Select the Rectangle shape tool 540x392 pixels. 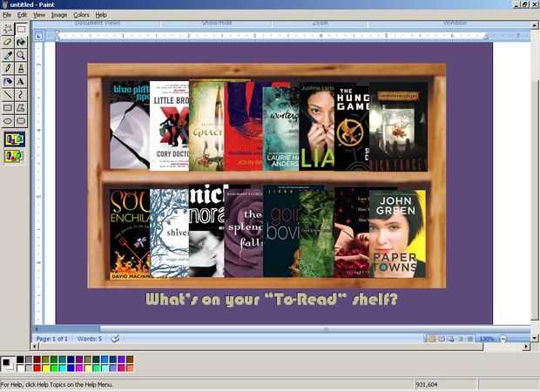click(8, 107)
